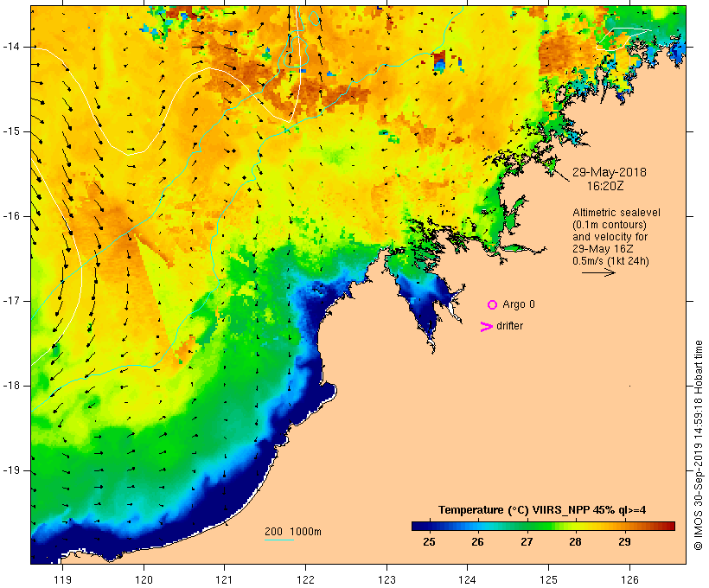Click the latitude label -19
The height and width of the screenshot is (588, 709).
click(x=11, y=470)
